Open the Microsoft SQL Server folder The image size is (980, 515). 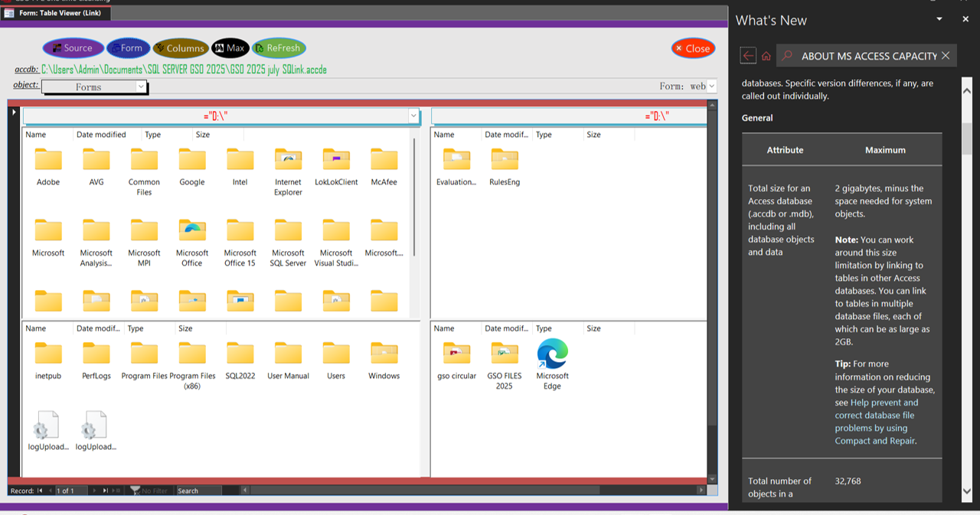(288, 243)
